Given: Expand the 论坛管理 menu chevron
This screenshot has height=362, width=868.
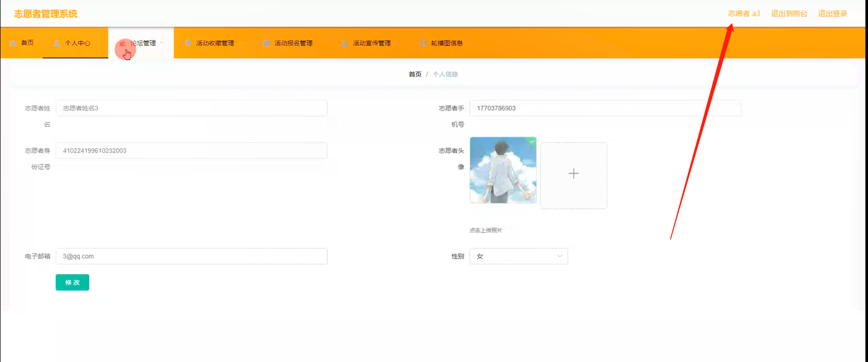Looking at the screenshot, I should 162,43.
